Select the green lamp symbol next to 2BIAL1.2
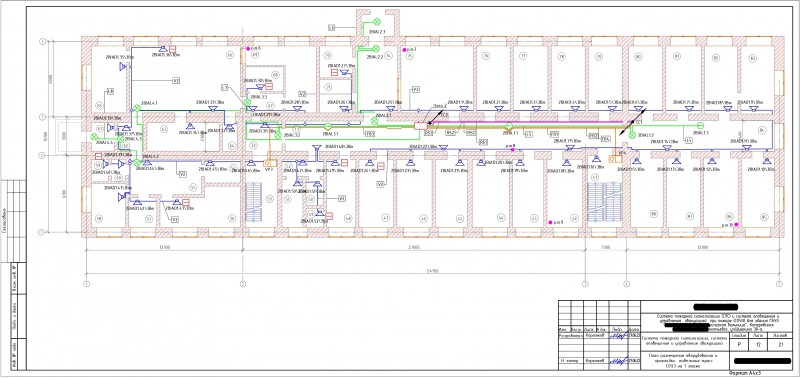Viewport: 800px width, 378px height. click(632, 135)
